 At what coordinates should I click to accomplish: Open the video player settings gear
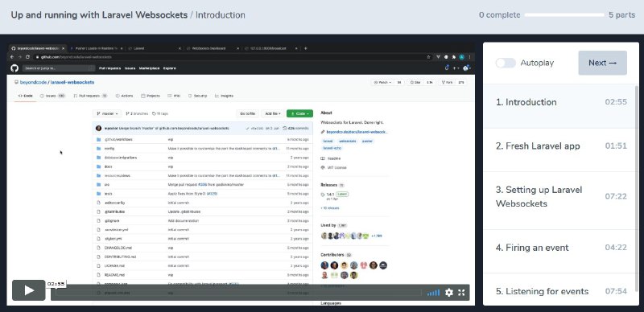[x=449, y=292]
